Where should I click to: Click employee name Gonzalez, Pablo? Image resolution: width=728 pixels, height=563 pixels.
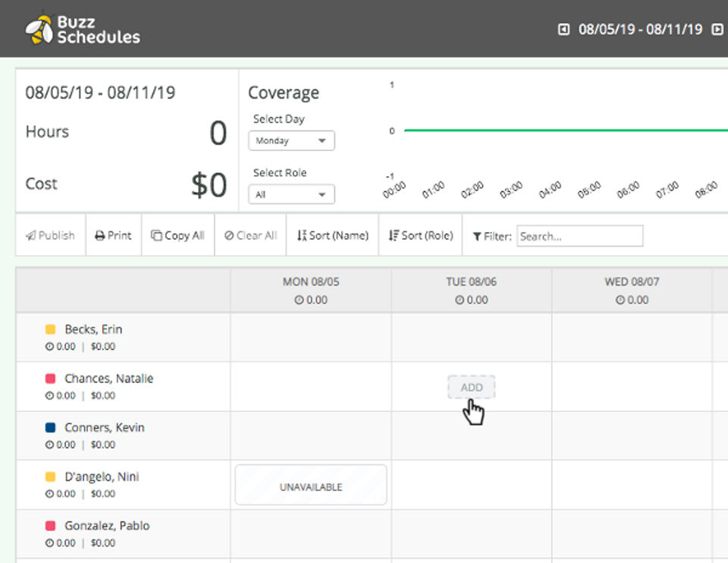(107, 526)
